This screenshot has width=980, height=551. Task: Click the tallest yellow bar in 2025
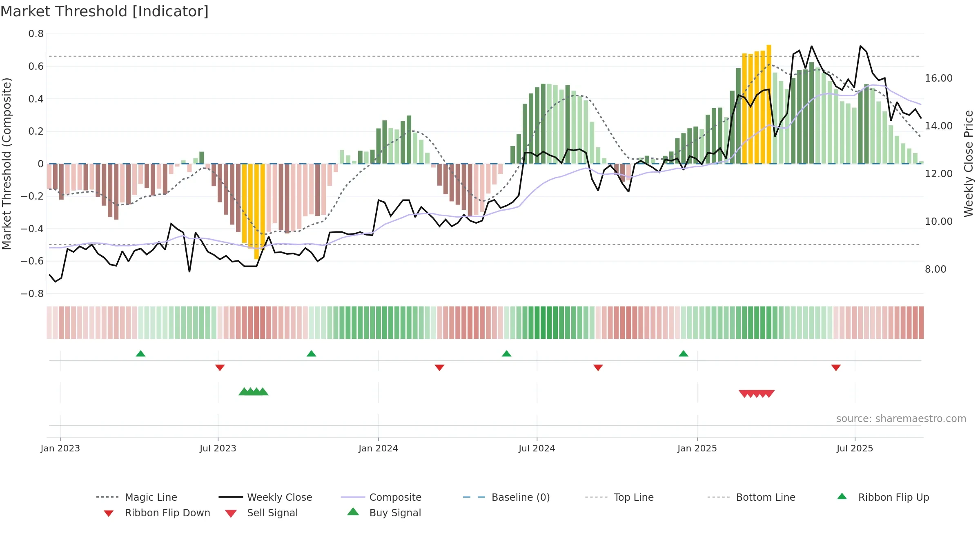769,104
